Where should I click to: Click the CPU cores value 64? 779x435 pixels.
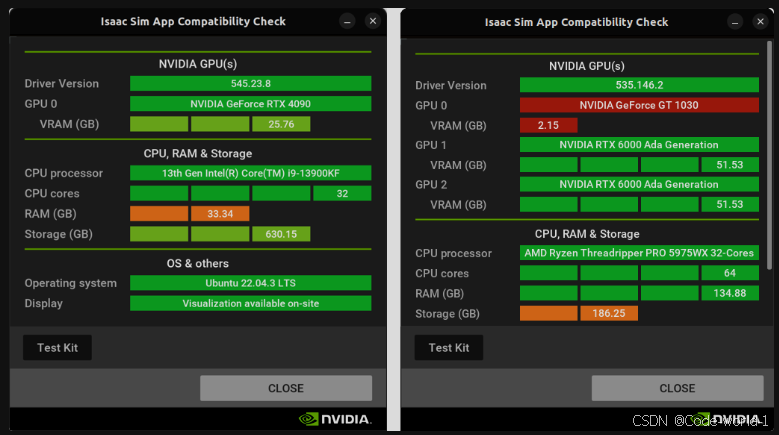(x=730, y=273)
